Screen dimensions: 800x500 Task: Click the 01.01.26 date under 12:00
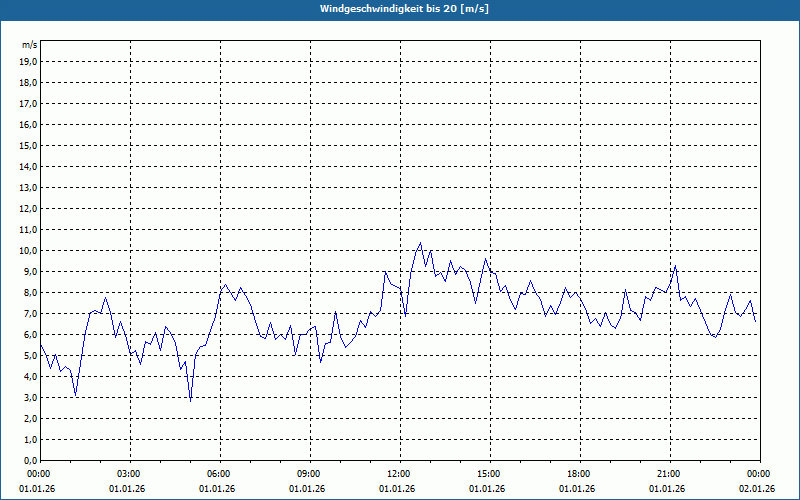397,489
